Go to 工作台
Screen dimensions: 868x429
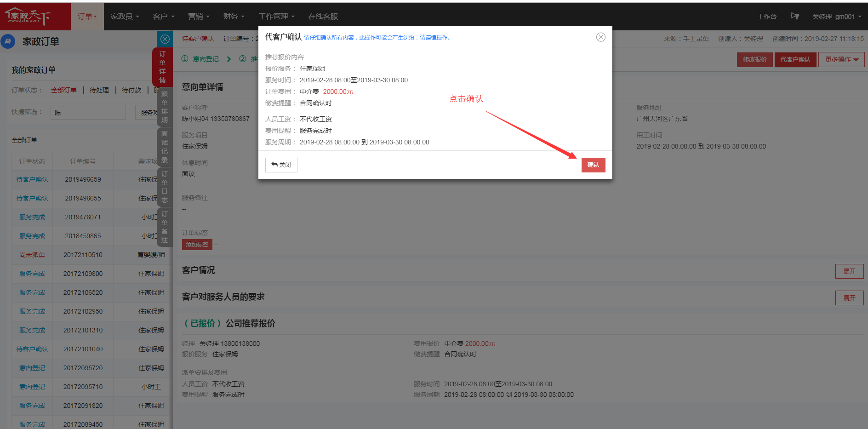[x=767, y=17]
